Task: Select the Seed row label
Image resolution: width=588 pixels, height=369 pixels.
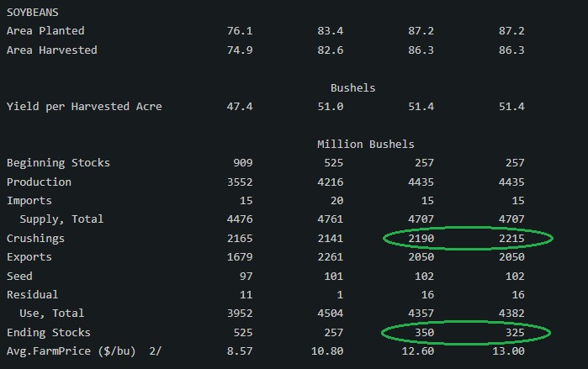Action: pos(19,277)
